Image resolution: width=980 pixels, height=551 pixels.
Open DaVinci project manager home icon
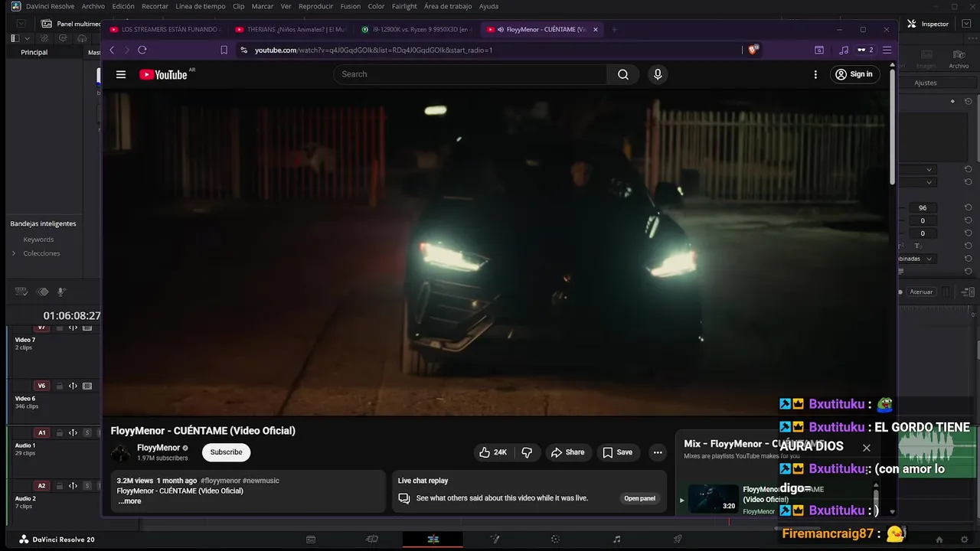tap(939, 540)
